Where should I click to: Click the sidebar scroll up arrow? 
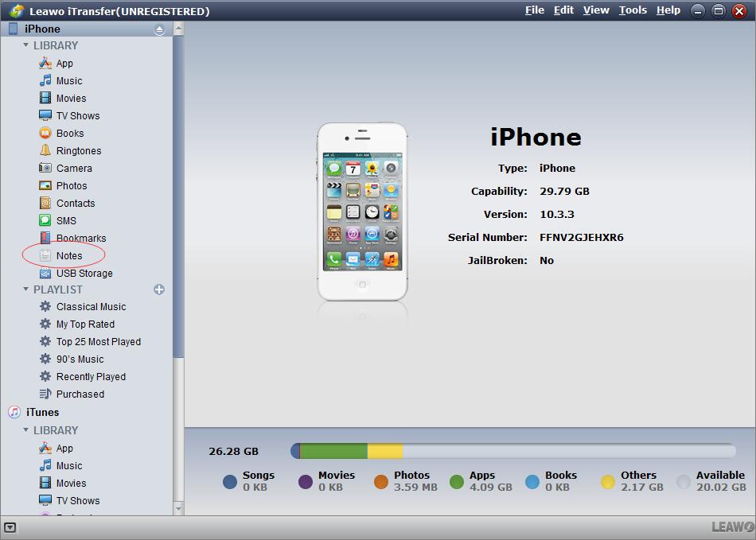click(x=178, y=29)
